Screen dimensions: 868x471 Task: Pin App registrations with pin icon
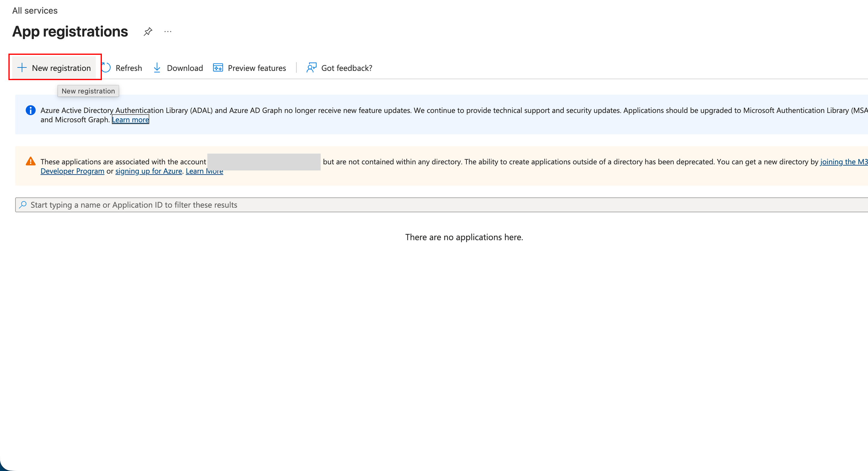coord(148,32)
